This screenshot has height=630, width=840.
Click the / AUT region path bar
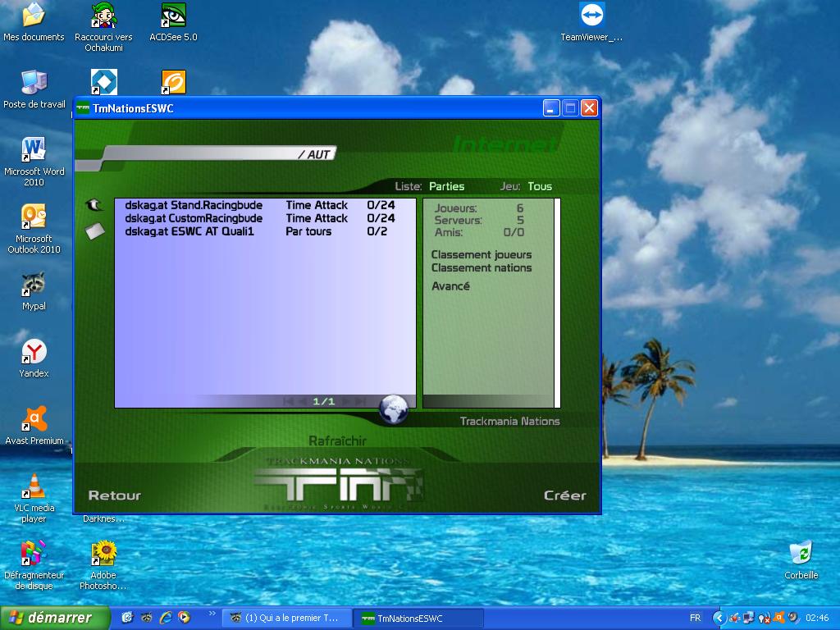click(x=220, y=154)
